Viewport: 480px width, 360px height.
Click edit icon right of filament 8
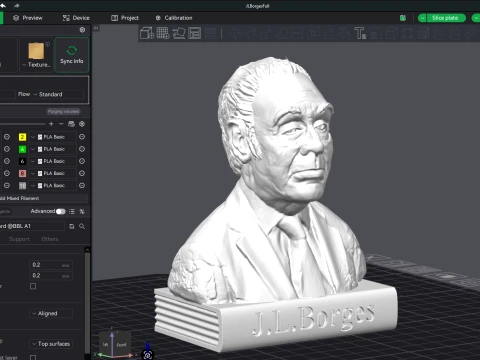pyautogui.click(x=82, y=173)
